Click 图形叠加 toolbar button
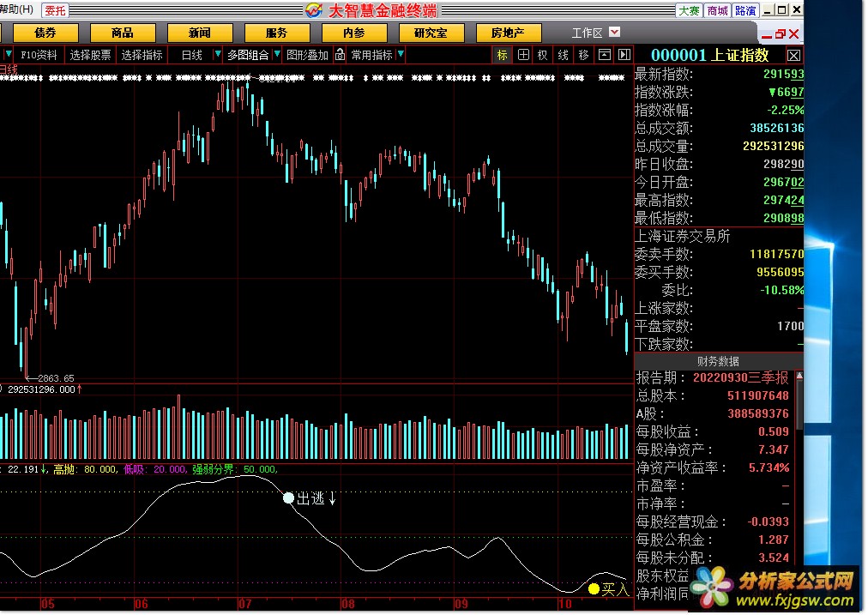This screenshot has width=868, height=615. [307, 55]
